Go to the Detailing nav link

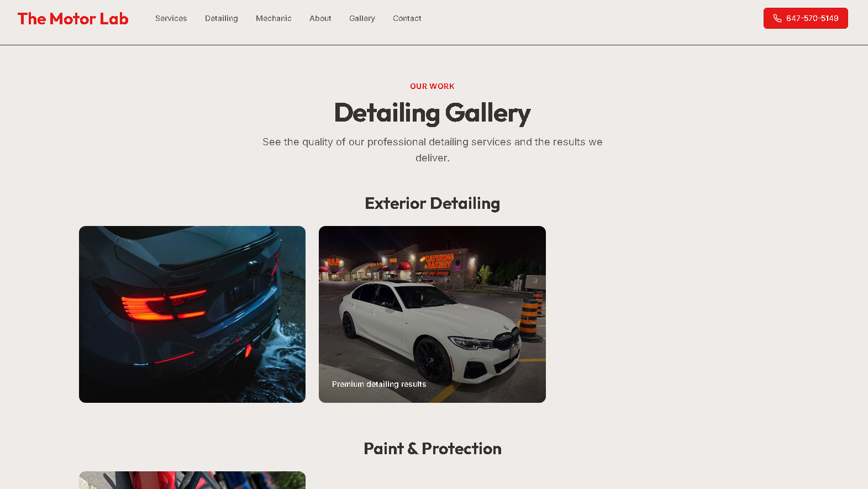pyautogui.click(x=222, y=18)
